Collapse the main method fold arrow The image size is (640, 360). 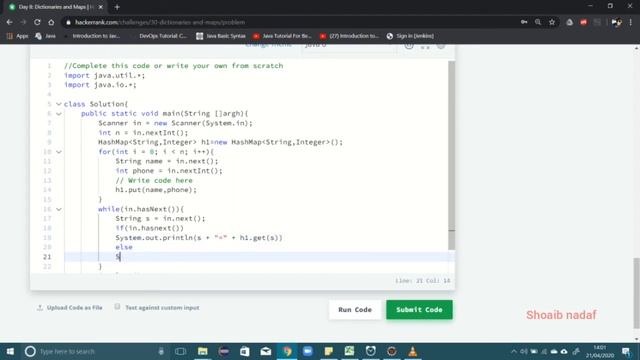pyautogui.click(x=59, y=113)
